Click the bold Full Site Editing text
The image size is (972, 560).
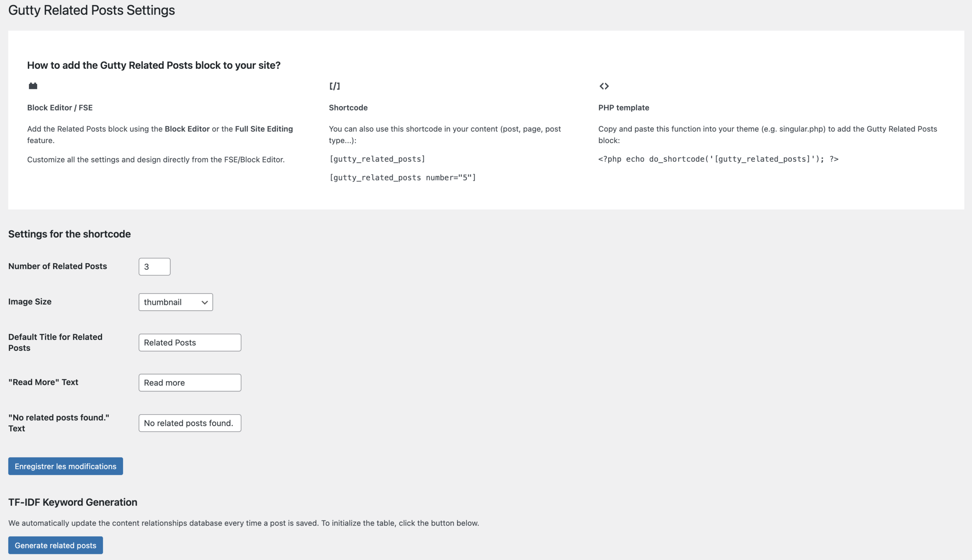click(x=264, y=129)
